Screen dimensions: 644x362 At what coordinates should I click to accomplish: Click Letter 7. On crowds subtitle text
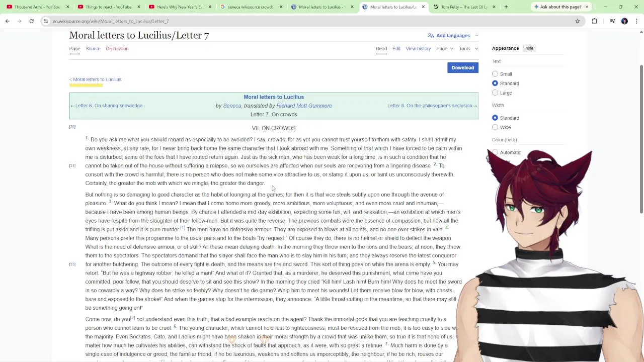pos(274,114)
